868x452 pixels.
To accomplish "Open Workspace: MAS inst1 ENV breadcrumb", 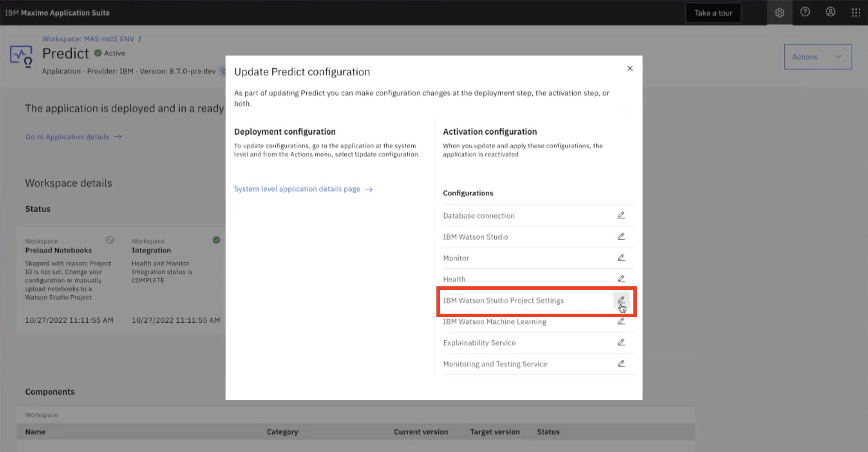I will 88,39.
